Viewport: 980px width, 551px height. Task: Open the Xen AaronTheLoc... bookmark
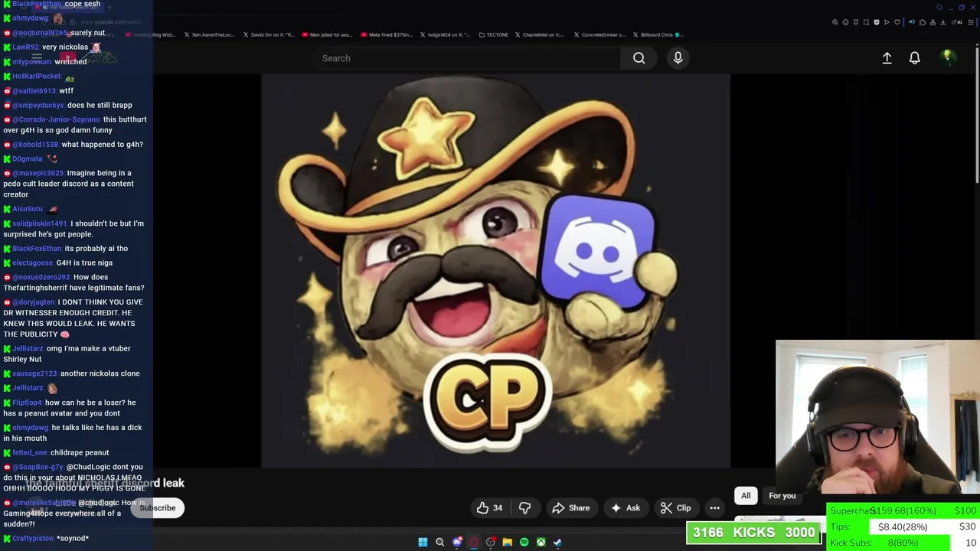tap(209, 34)
